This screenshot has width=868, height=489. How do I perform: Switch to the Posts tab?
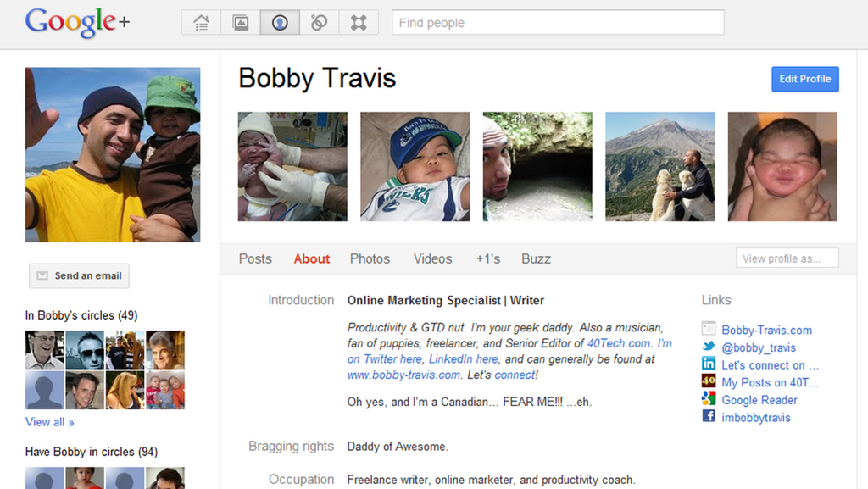[x=255, y=258]
